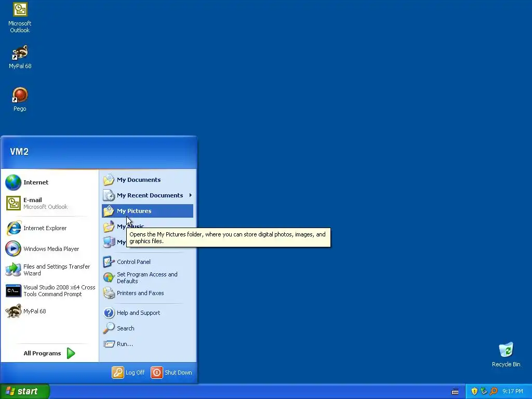
Task: Open Set Program Access and Defaults
Action: [x=148, y=277]
